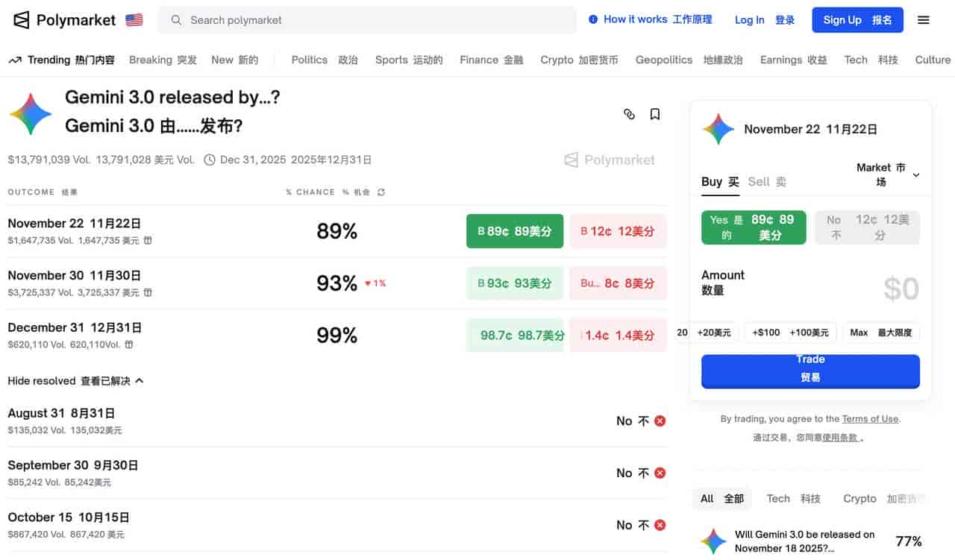
Task: Open the Tech category in the top navigation
Action: 871,60
